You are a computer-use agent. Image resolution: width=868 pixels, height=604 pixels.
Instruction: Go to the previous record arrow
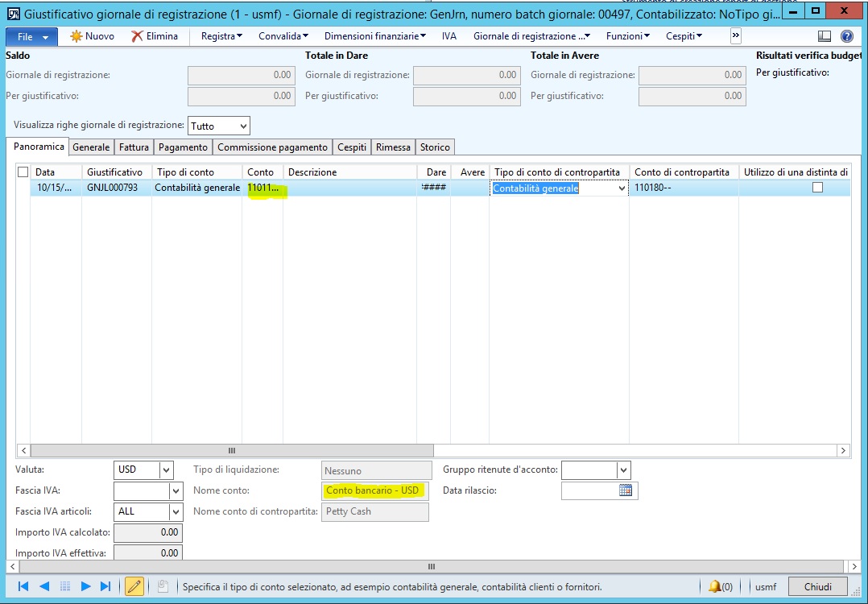(44, 587)
